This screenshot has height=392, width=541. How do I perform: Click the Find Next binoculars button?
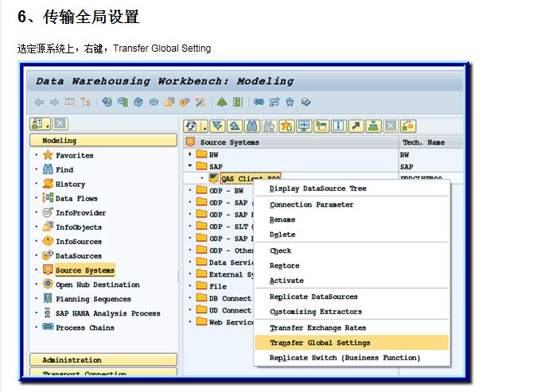270,126
